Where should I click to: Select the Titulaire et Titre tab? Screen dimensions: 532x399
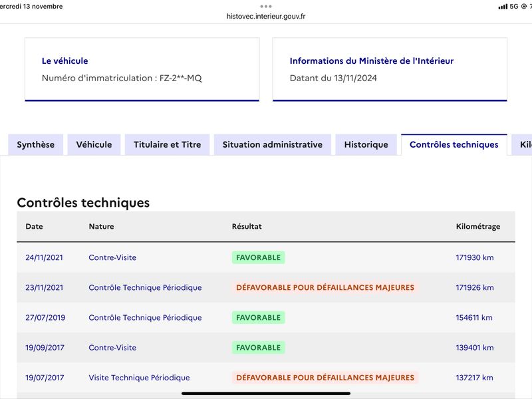click(168, 144)
